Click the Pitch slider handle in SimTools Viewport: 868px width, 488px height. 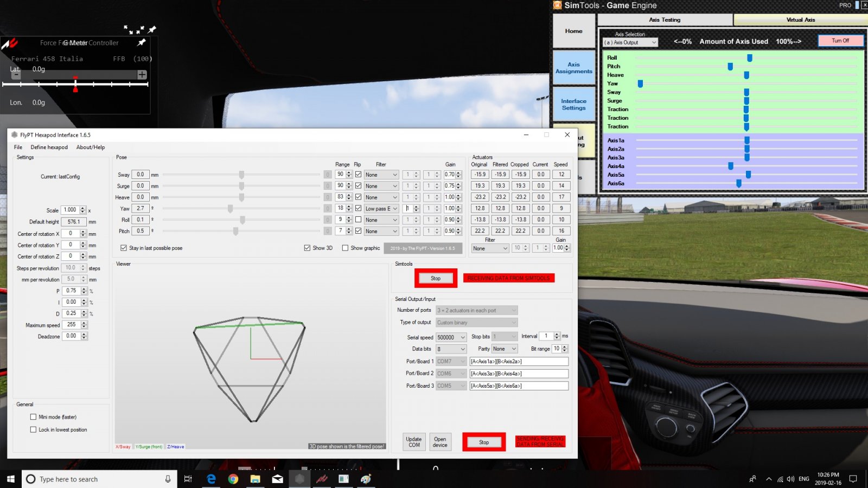coord(730,67)
